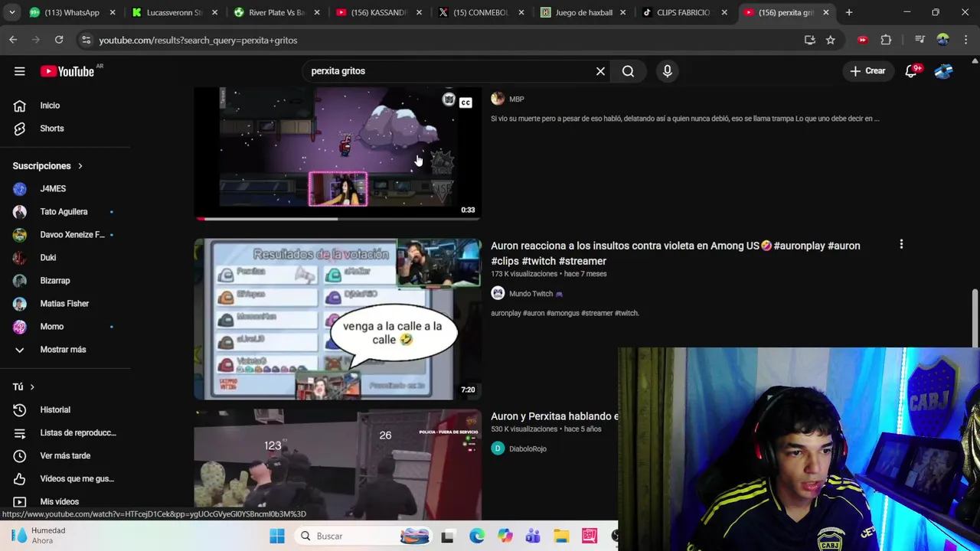Viewport: 980px width, 551px height.
Task: Open the notifications bell
Action: tap(911, 71)
